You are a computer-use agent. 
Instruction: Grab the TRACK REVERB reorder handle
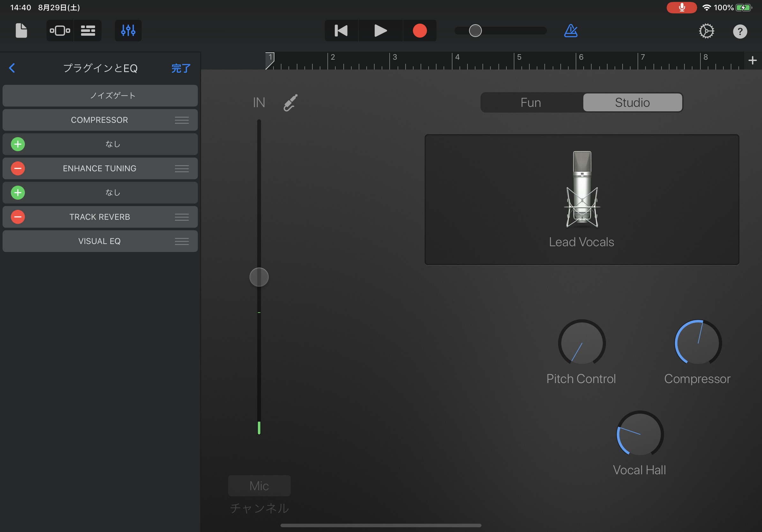[182, 217]
